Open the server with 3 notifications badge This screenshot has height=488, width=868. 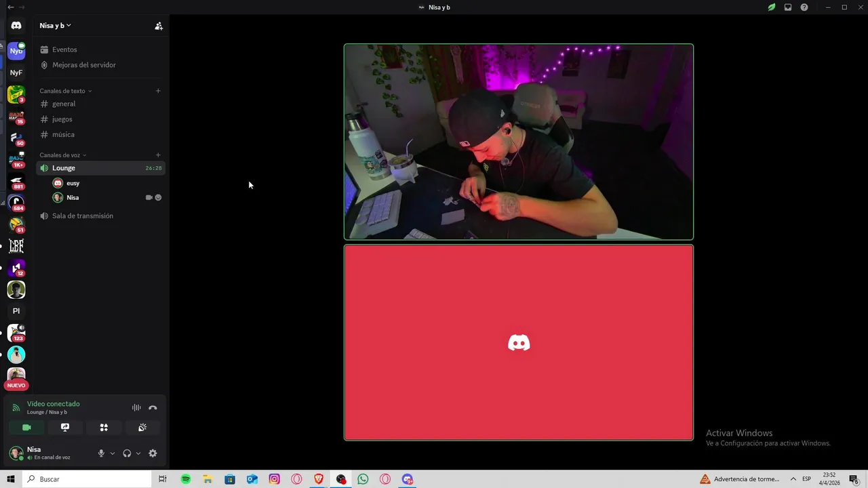(16, 94)
